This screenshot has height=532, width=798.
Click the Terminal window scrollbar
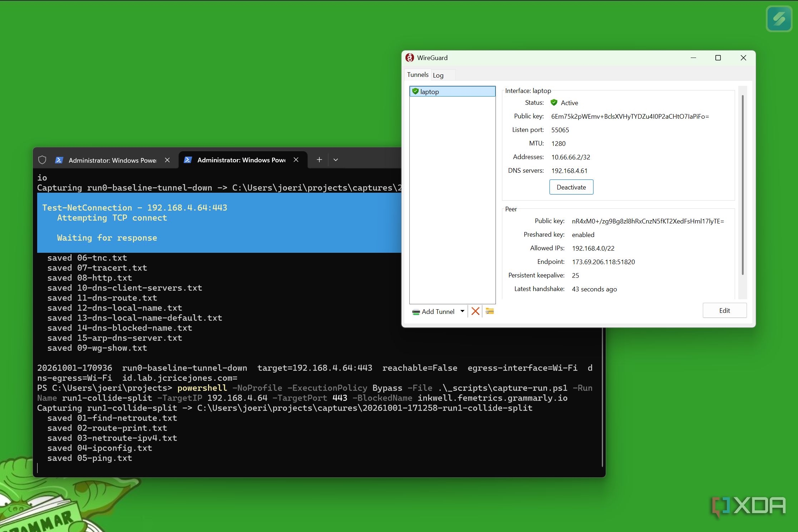602,397
